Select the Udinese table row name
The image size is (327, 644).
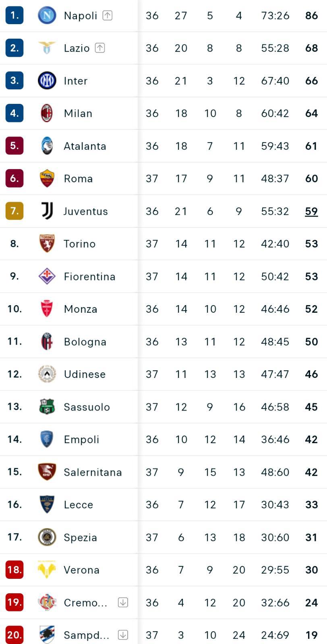pyautogui.click(x=85, y=374)
